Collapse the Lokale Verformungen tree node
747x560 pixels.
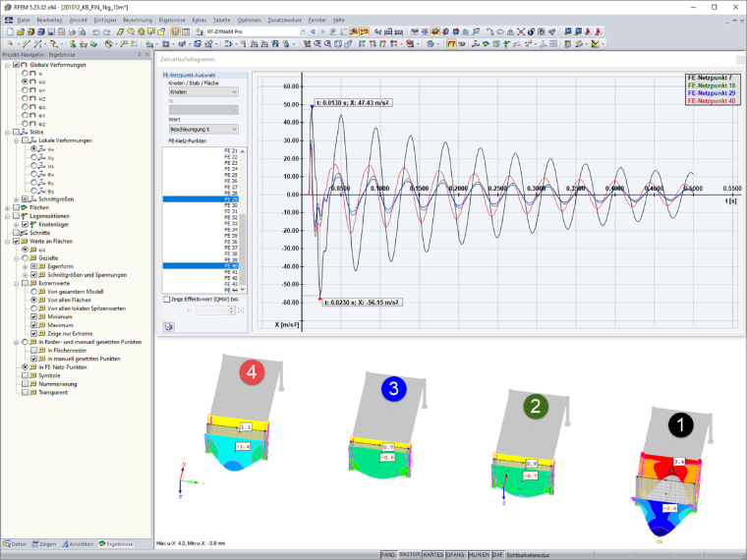pos(16,140)
